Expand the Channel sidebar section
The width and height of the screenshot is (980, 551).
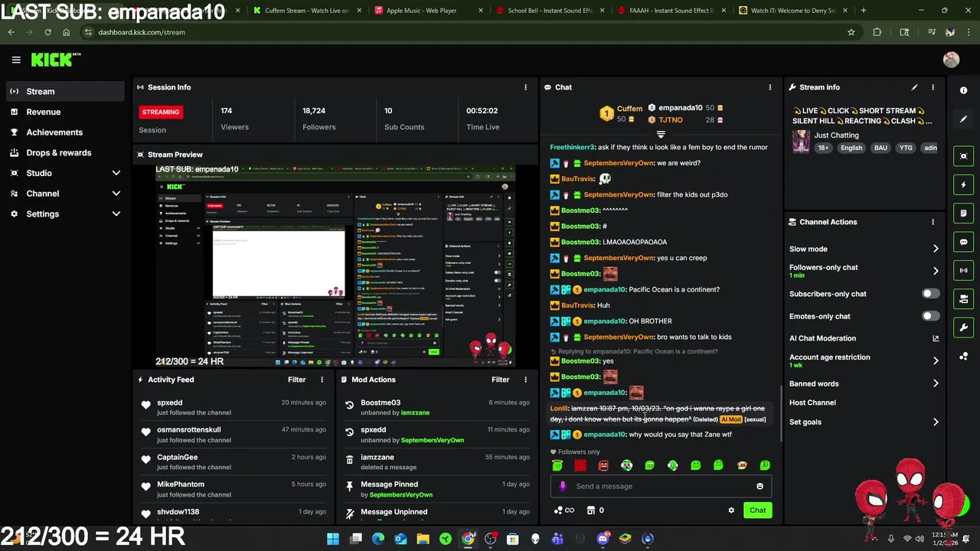(116, 194)
